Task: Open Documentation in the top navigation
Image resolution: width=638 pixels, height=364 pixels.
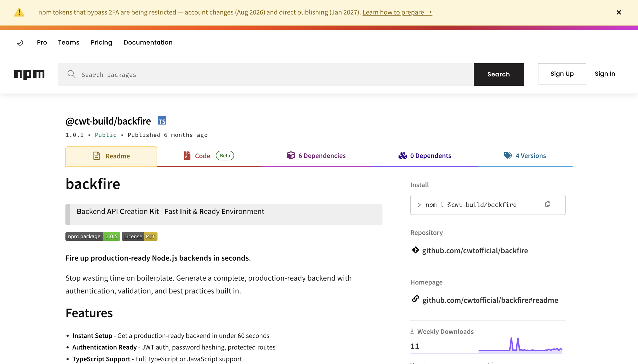Action: [x=148, y=42]
